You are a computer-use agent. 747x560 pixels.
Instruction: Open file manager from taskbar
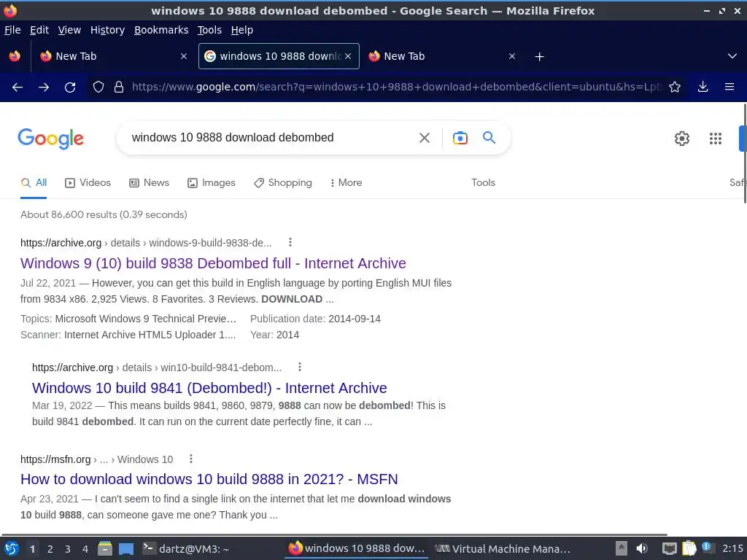(105, 548)
